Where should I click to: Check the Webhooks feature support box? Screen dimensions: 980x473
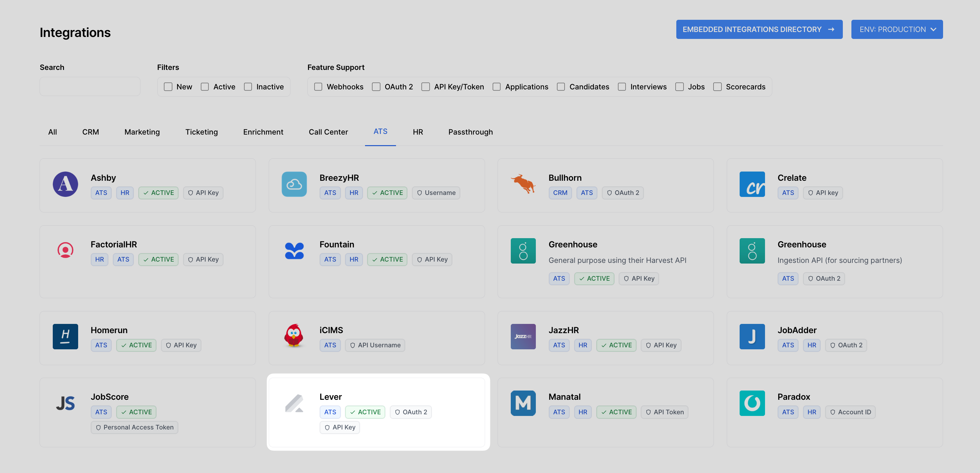318,87
